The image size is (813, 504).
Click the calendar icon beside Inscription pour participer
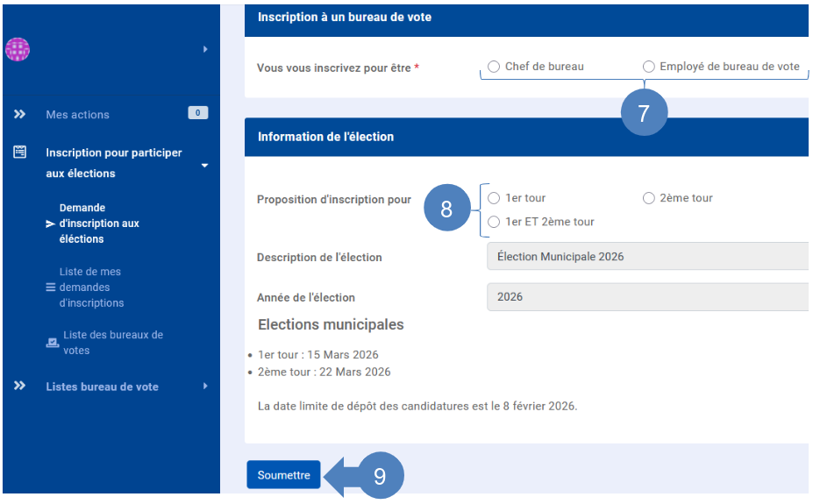coord(19,152)
